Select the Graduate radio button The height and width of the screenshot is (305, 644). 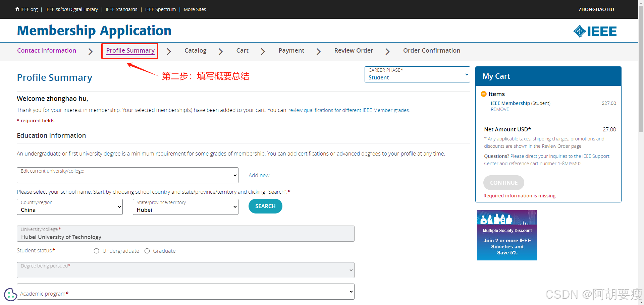tap(147, 251)
